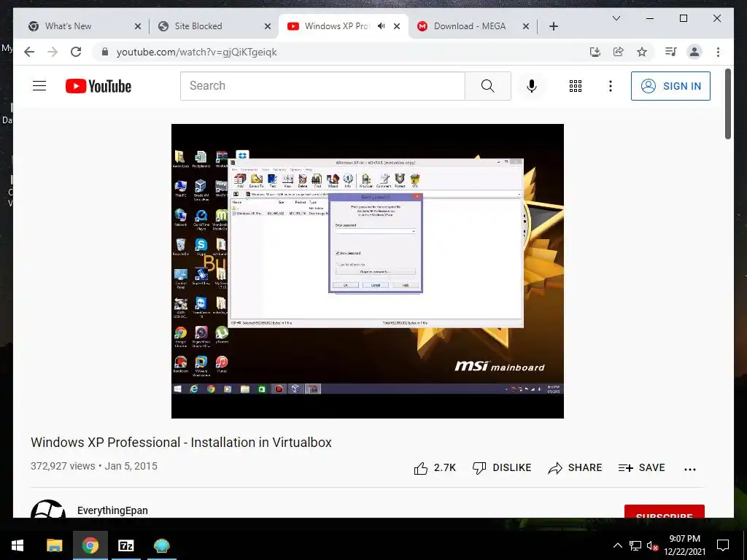The height and width of the screenshot is (560, 747).
Task: Subscribe to the channel
Action: [664, 511]
